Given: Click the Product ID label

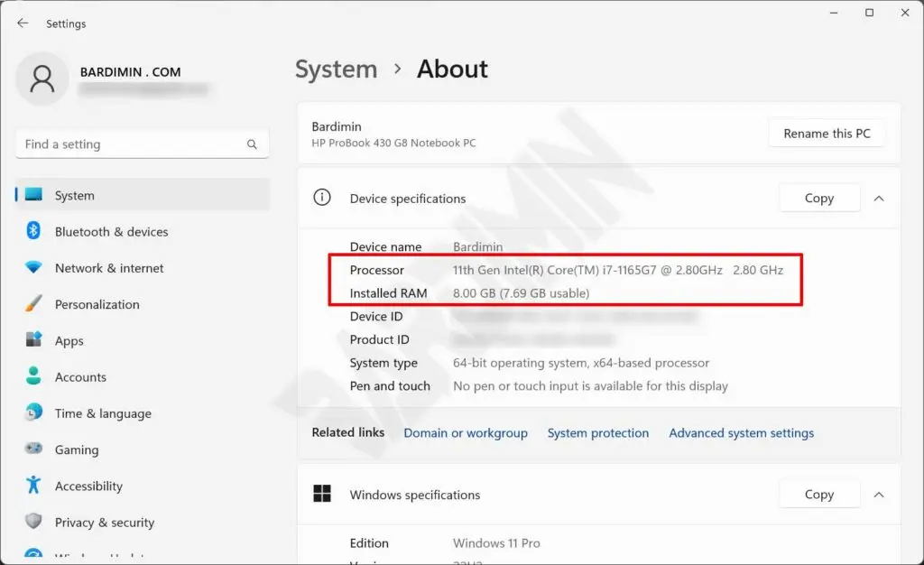Looking at the screenshot, I should [380, 339].
